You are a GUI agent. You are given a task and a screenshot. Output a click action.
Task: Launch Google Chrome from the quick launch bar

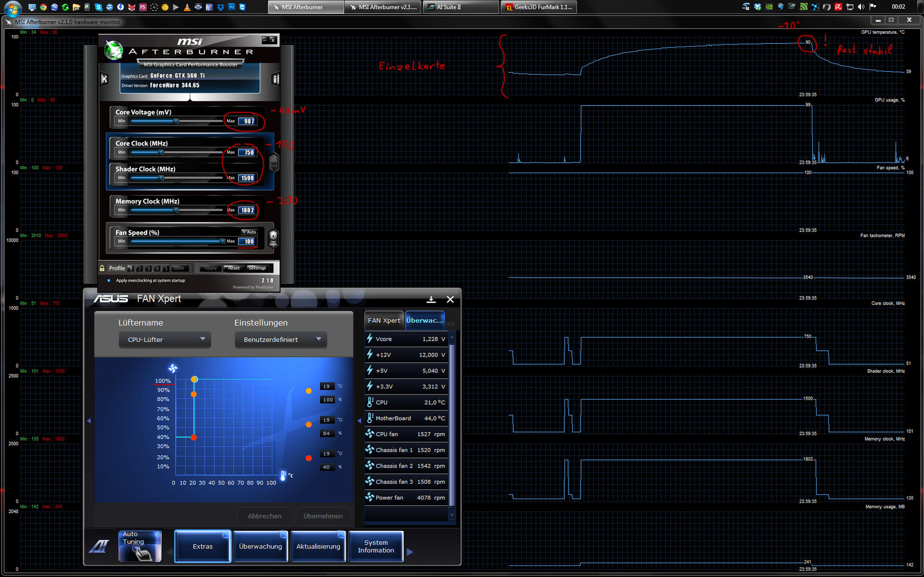coord(43,7)
